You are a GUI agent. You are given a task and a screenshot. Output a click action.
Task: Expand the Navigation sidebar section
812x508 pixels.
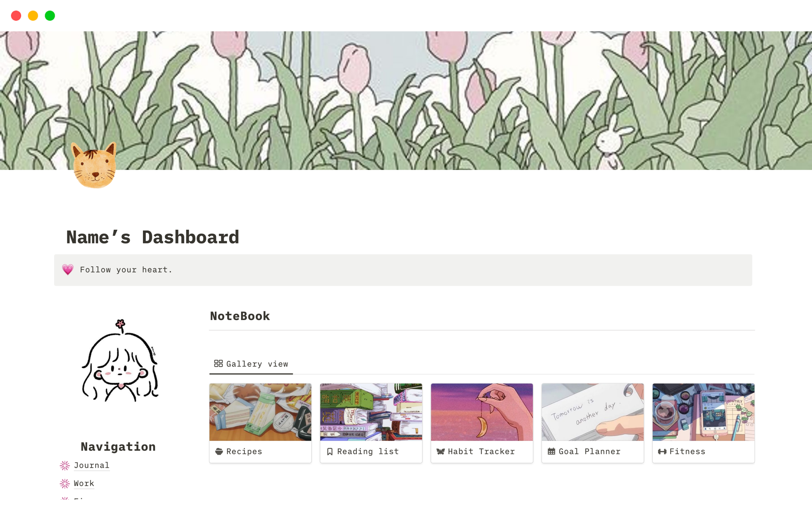pos(118,446)
